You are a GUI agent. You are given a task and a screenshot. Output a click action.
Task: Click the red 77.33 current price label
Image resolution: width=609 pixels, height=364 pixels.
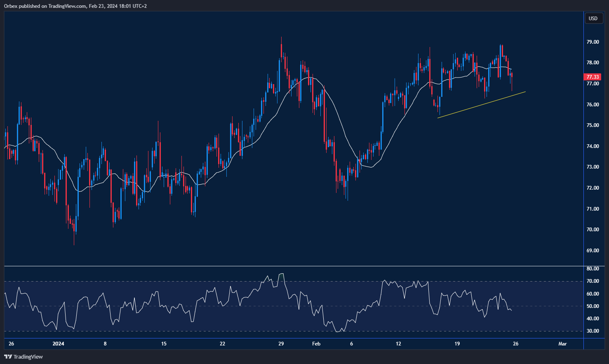click(592, 77)
